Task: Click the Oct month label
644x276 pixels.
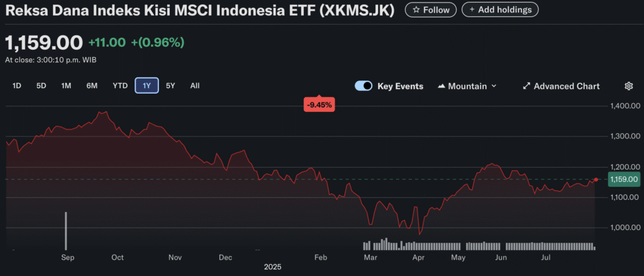Action: [x=118, y=258]
